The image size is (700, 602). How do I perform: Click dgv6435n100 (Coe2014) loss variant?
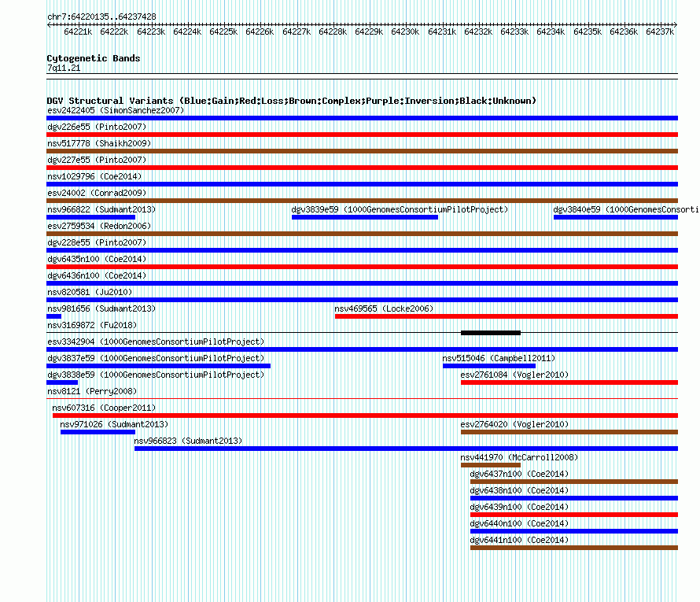362,267
